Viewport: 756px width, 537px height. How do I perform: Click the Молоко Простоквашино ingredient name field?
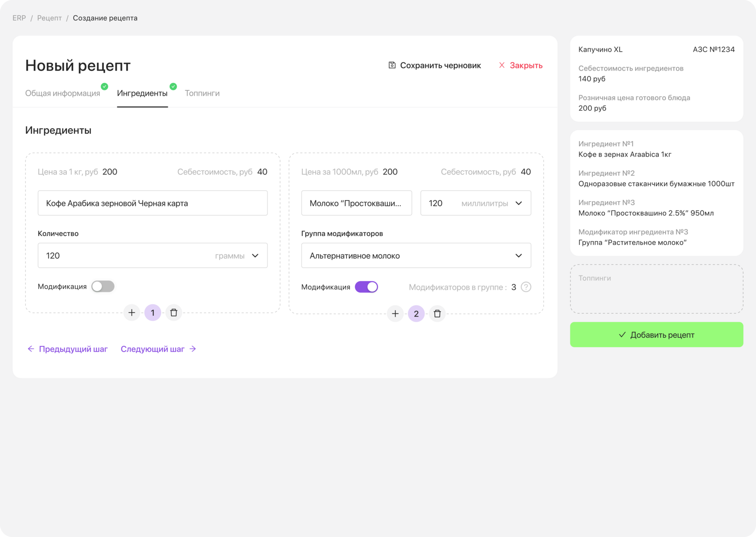pyautogui.click(x=356, y=203)
